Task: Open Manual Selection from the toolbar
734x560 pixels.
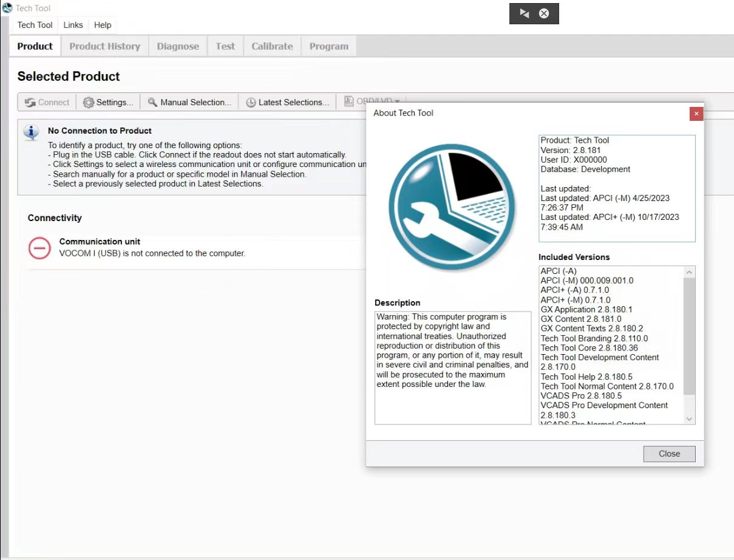Action: 189,102
